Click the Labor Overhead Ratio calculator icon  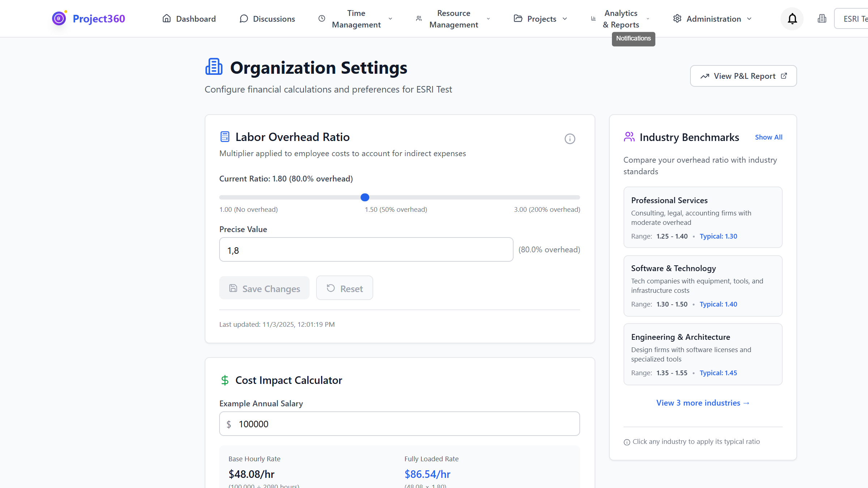(x=225, y=137)
